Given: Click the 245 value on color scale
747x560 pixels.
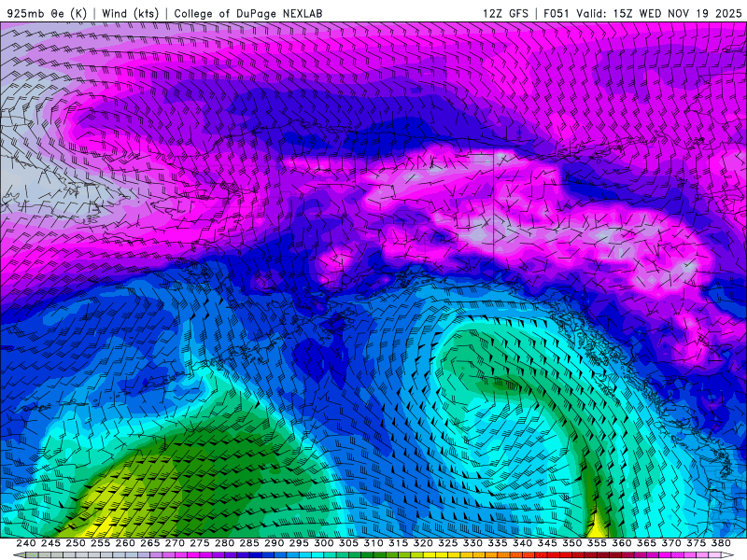Looking at the screenshot, I should pos(50,543).
